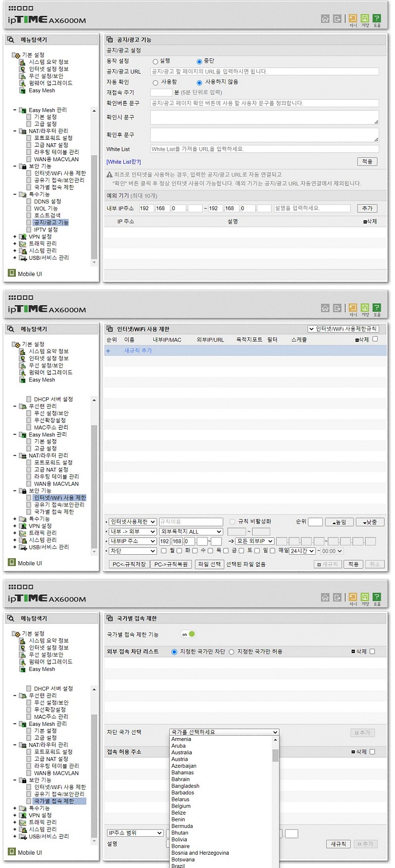Click the page icon beside 호스트검색
The width and height of the screenshot is (395, 868).
(x=29, y=215)
